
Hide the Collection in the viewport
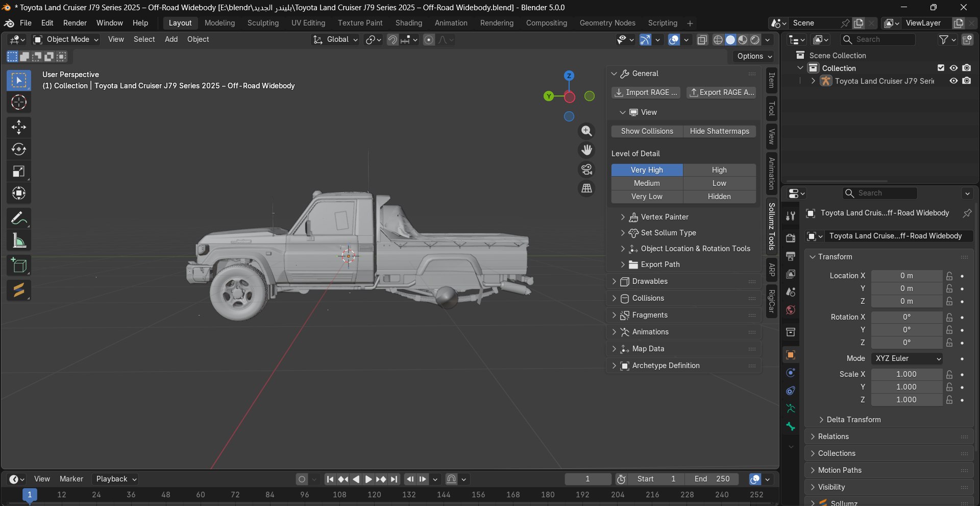(x=953, y=68)
